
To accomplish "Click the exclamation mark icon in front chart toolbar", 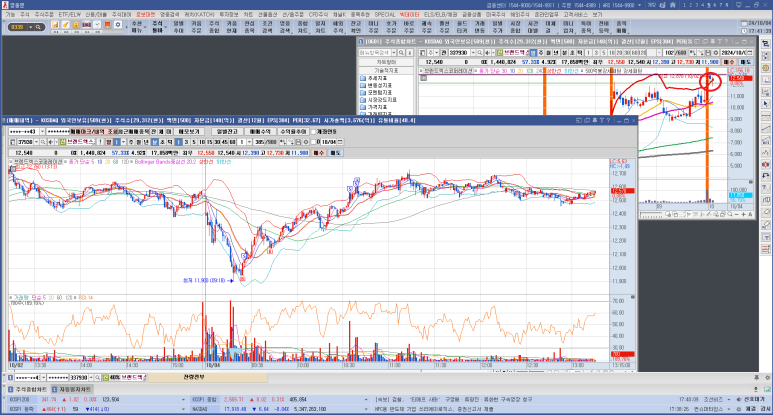I will pyautogui.click(x=100, y=142).
